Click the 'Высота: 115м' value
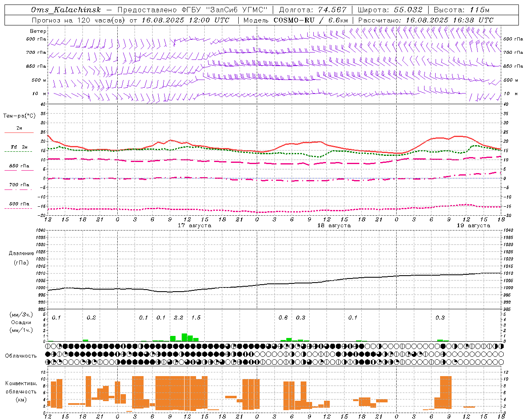Image resolution: width=525 pixels, height=420 pixels. pyautogui.click(x=461, y=10)
